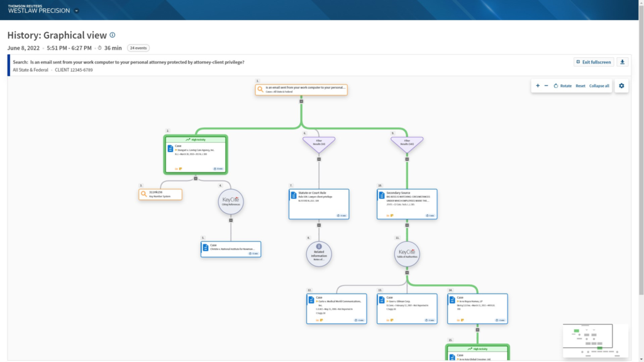This screenshot has width=644, height=362.
Task: Select the Related Information circle node
Action: point(318,253)
